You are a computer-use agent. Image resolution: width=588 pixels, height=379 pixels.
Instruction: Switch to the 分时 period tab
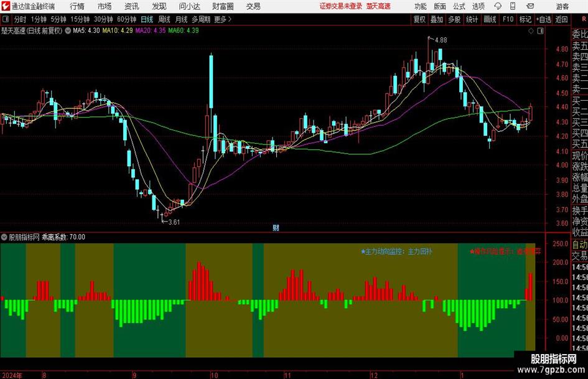(20, 19)
